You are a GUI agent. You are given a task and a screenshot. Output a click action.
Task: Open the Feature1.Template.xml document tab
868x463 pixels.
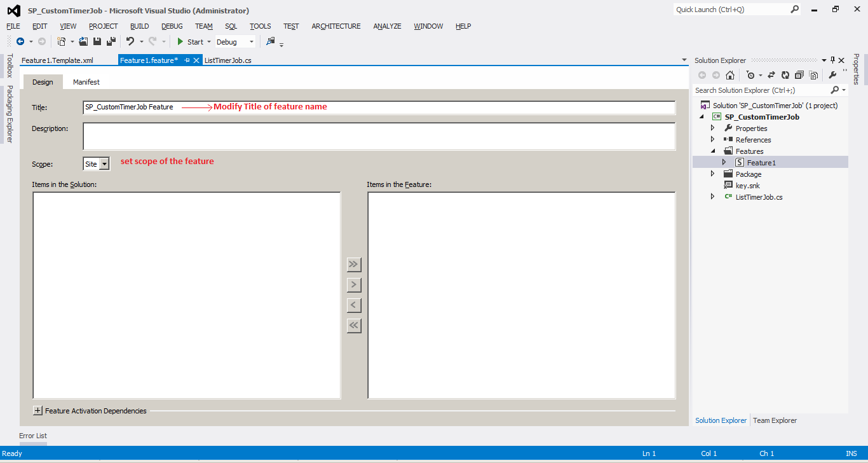pyautogui.click(x=57, y=60)
